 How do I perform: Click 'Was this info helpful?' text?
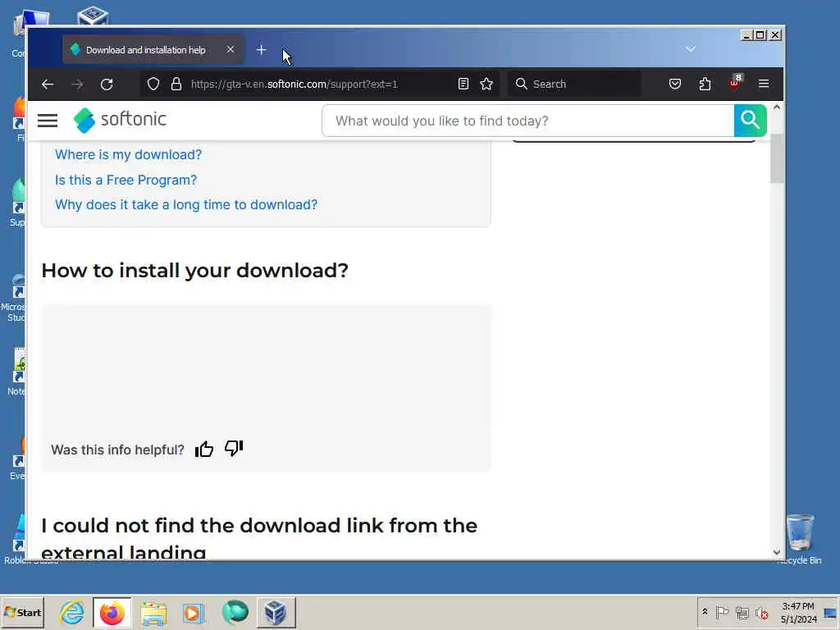tap(117, 450)
